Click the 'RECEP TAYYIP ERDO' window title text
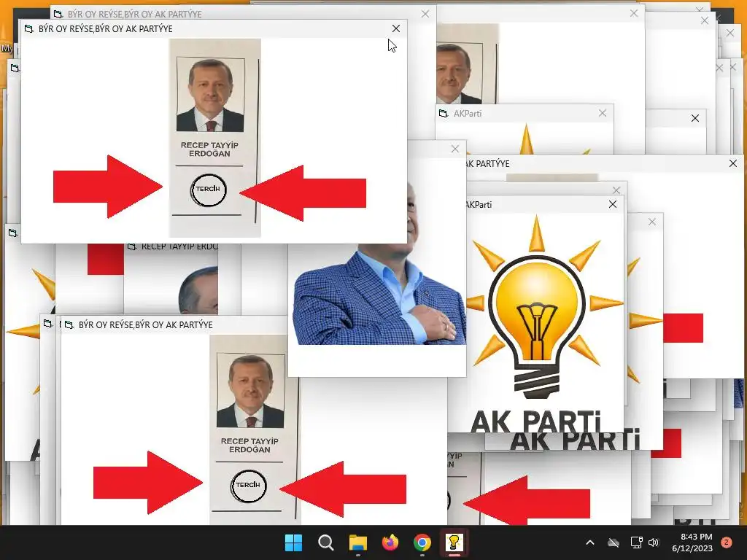Screen dimensions: 747x560 coord(179,246)
